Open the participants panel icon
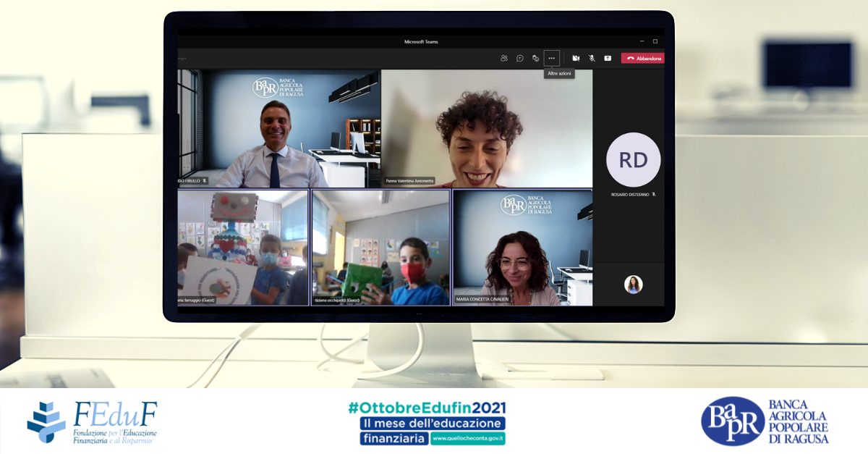This screenshot has height=454, width=868. point(504,58)
